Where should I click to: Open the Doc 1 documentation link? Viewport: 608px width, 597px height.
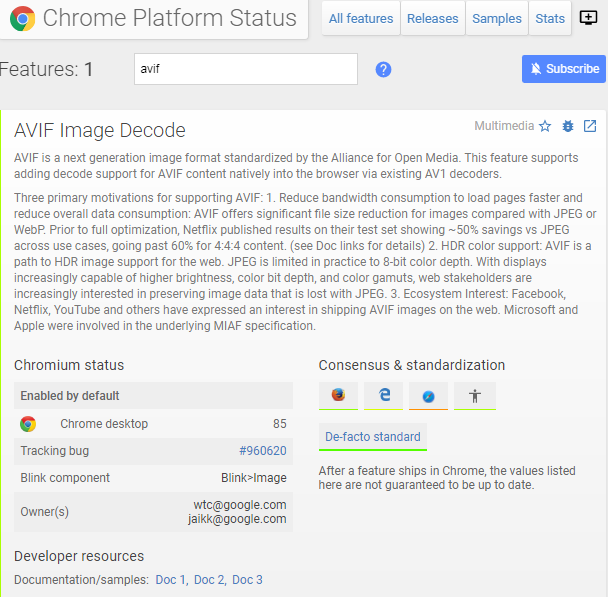tap(171, 580)
